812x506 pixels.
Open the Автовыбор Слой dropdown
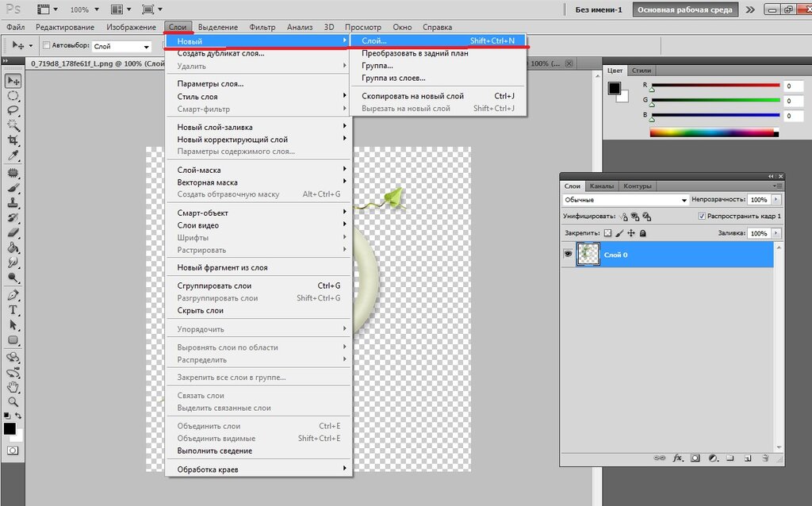(x=121, y=46)
